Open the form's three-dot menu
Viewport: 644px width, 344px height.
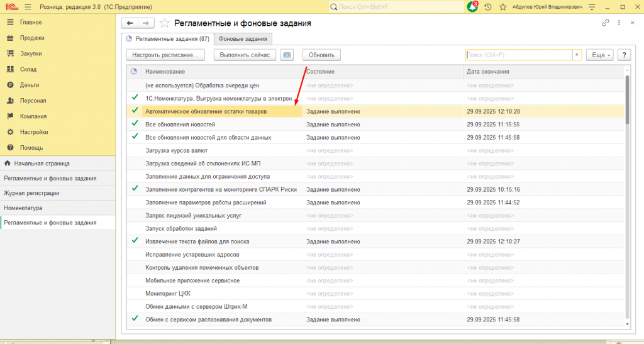pyautogui.click(x=619, y=23)
